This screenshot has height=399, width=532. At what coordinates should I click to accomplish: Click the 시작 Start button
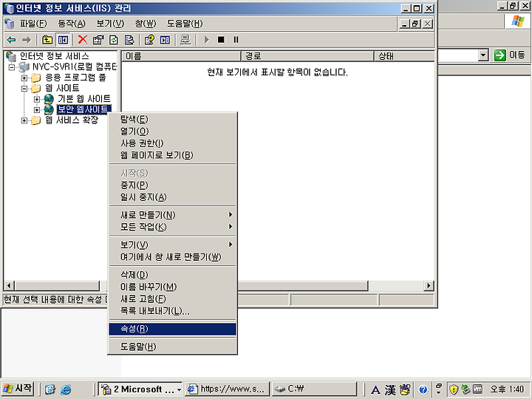click(18, 389)
